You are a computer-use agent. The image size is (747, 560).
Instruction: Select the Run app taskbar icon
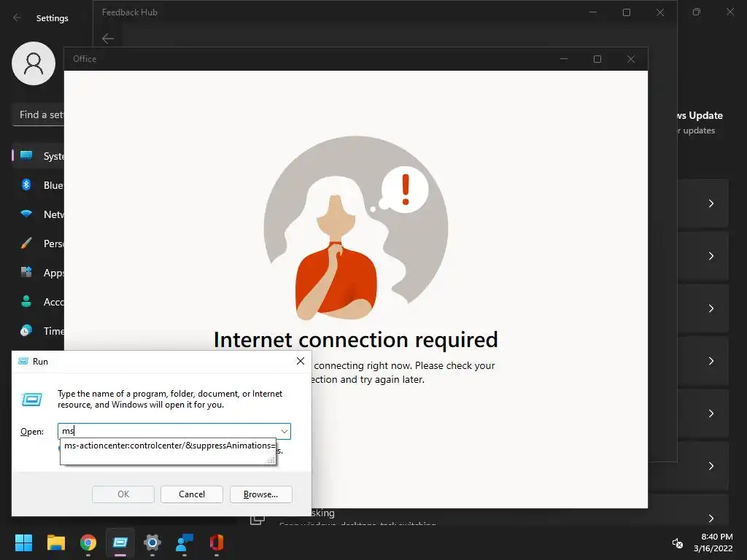pyautogui.click(x=120, y=542)
